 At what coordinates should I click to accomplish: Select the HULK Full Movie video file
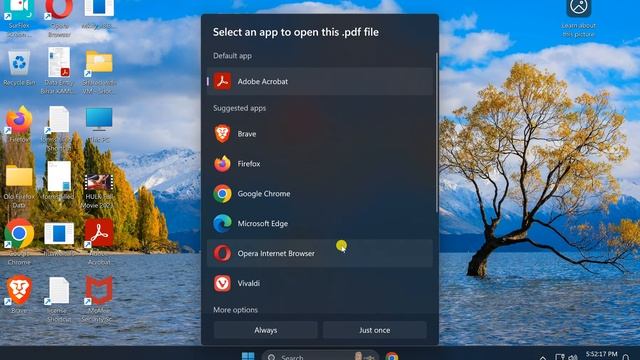pyautogui.click(x=98, y=191)
